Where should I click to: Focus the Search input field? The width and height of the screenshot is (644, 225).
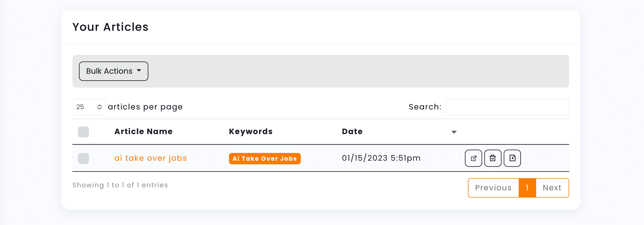(507, 107)
